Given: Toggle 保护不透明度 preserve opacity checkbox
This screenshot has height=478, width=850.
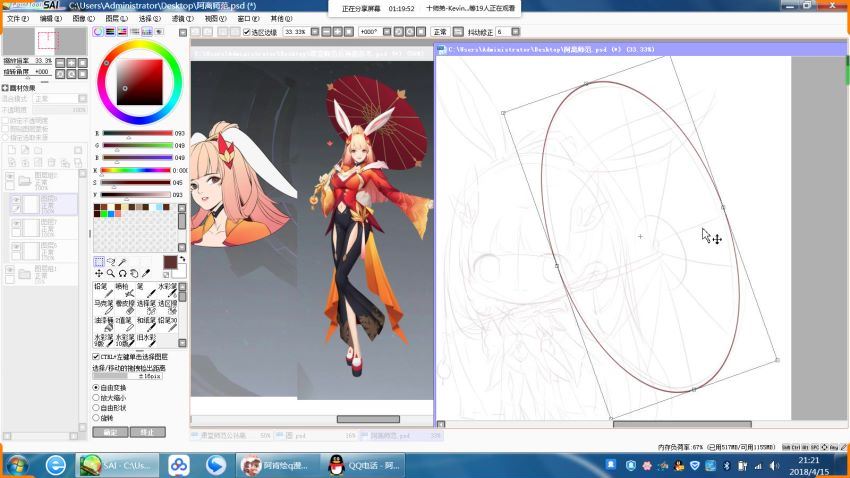Looking at the screenshot, I should [5, 121].
